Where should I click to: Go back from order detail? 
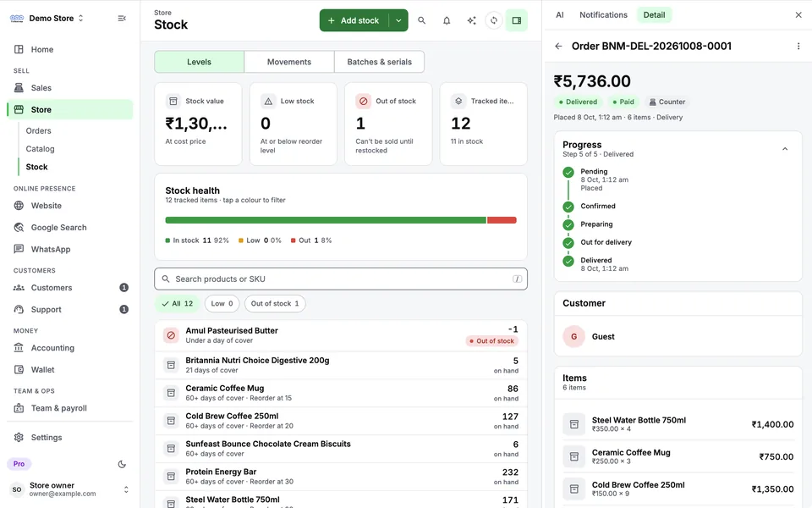[x=558, y=46]
